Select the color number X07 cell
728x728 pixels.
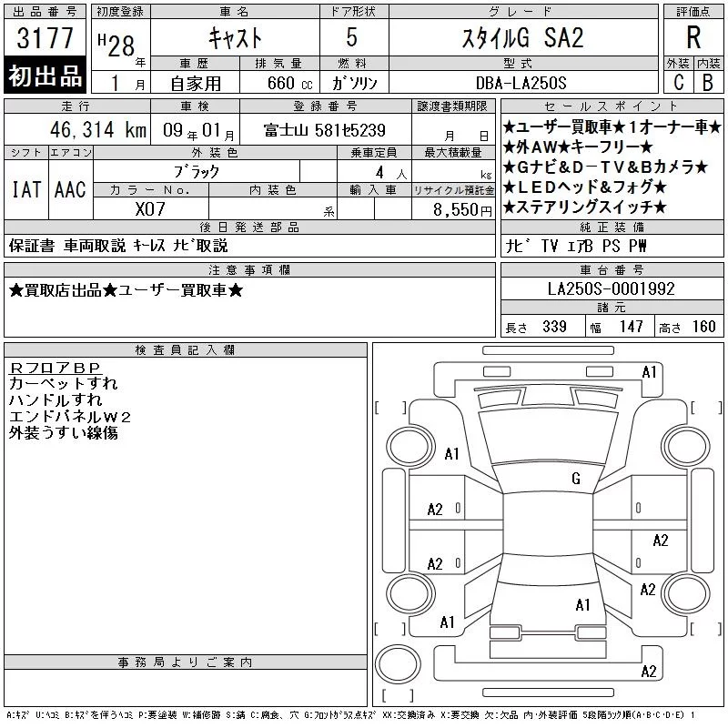(x=150, y=208)
